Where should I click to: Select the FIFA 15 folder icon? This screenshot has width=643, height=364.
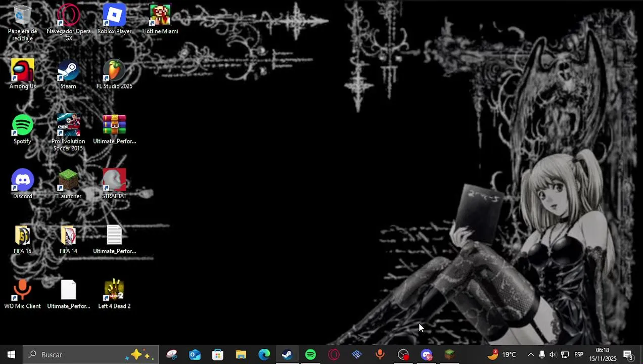pos(22,240)
